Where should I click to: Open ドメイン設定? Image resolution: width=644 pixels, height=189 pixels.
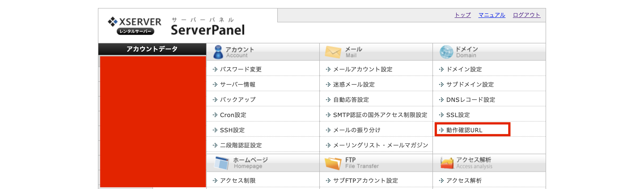(464, 69)
